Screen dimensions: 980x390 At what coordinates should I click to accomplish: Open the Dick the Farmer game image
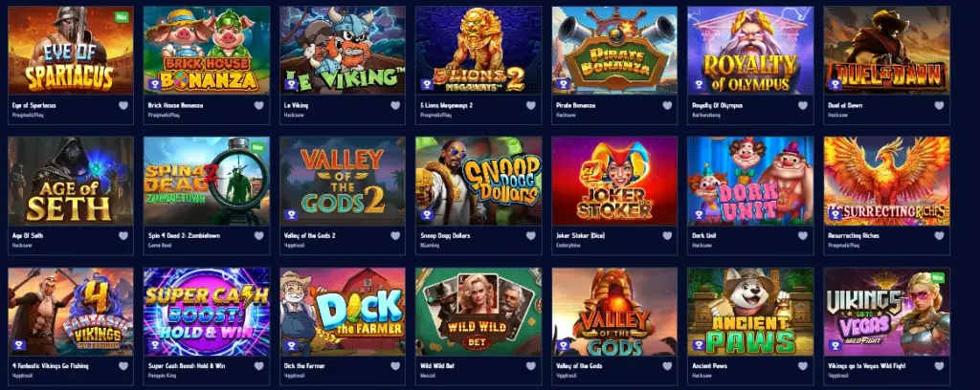(343, 312)
